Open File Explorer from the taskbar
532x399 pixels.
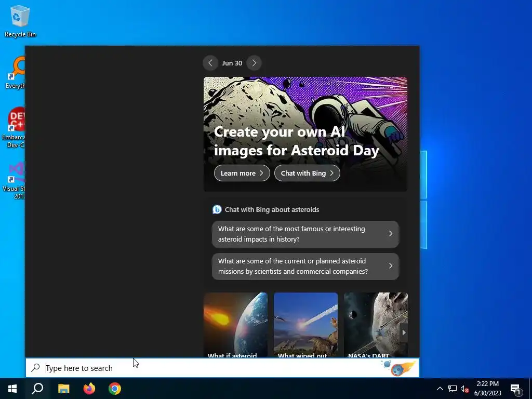tap(63, 389)
